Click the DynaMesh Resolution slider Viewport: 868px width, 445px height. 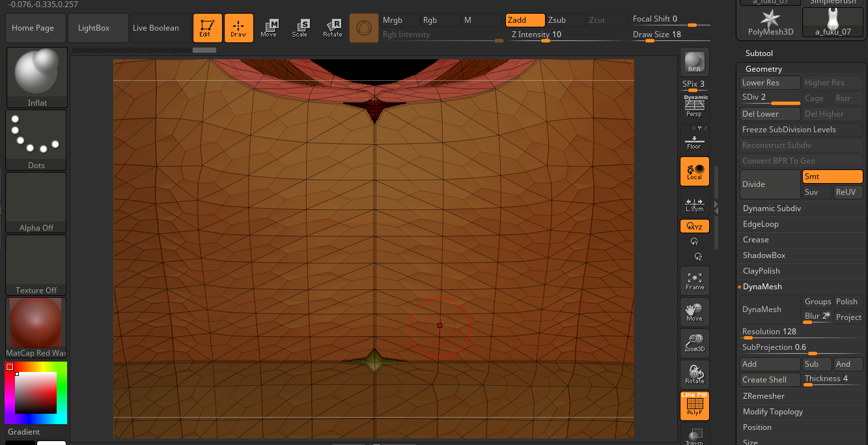point(802,333)
